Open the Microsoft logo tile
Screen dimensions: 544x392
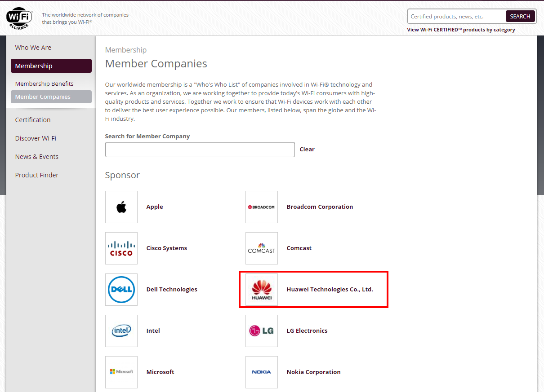(121, 372)
